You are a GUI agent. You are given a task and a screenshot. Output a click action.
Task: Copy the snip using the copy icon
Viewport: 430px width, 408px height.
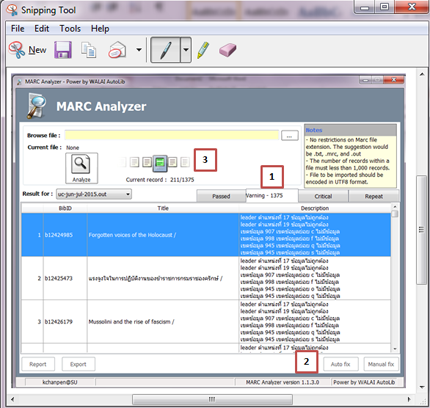89,50
